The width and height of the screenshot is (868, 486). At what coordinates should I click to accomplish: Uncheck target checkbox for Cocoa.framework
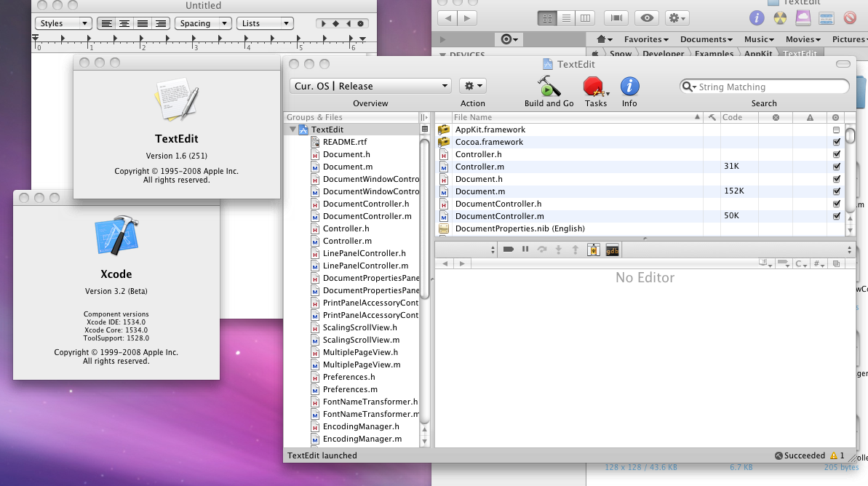pyautogui.click(x=837, y=143)
